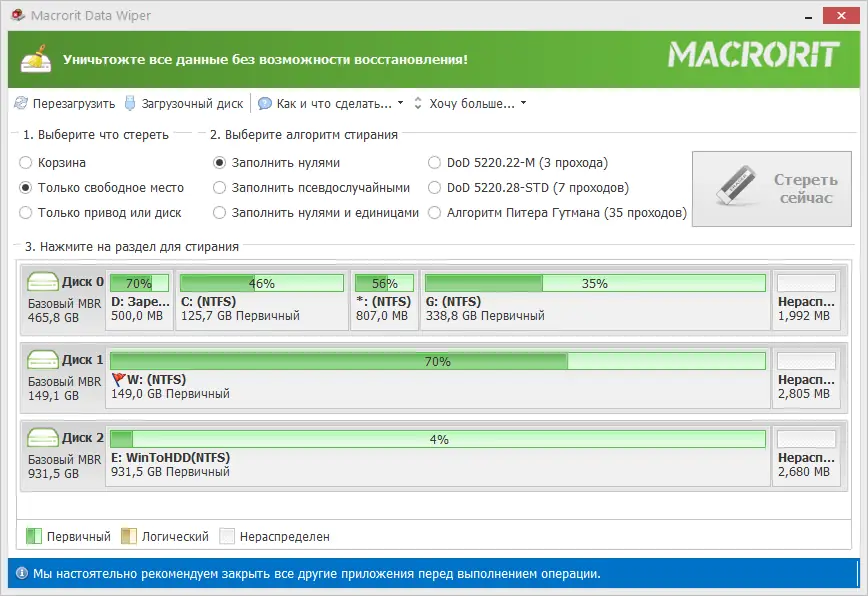Click the Диск 1 149,1 GB text
The height and width of the screenshot is (596, 868).
click(x=54, y=396)
